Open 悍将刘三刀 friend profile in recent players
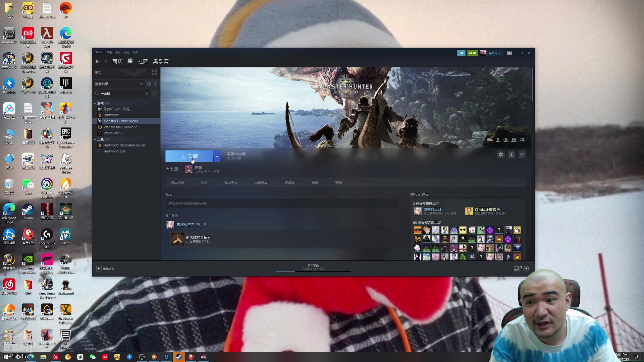The width and height of the screenshot is (644, 362). pos(432,209)
